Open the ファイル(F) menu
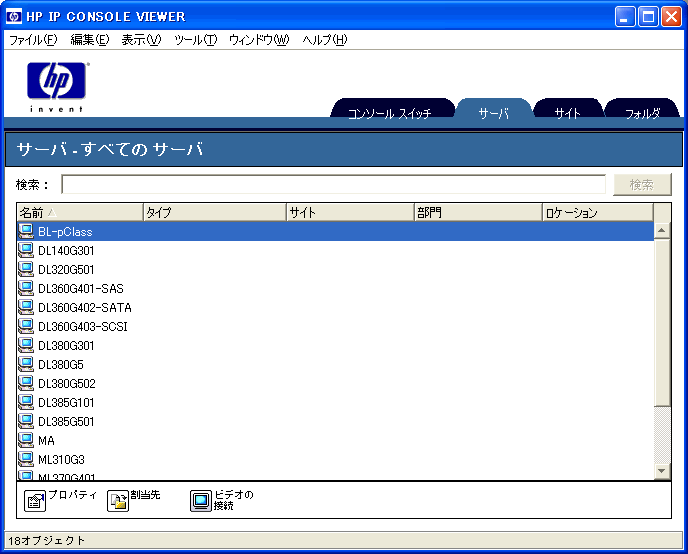Screen dimensions: 688x554 pyautogui.click(x=33, y=40)
